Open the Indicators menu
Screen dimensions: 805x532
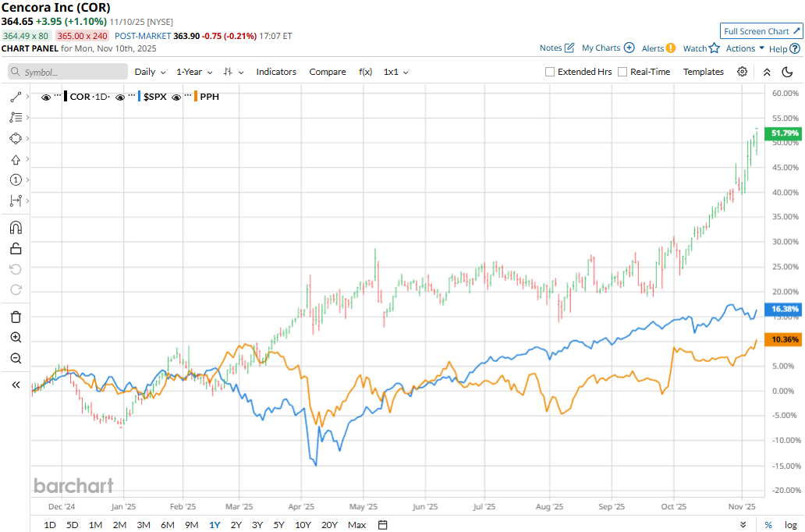click(276, 72)
